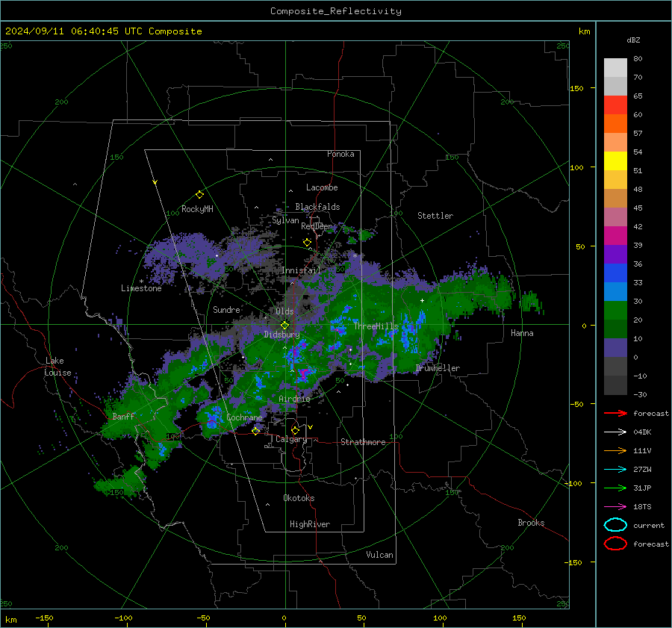Click the Blackfalds label on map
This screenshot has height=628, width=672.
tap(317, 207)
